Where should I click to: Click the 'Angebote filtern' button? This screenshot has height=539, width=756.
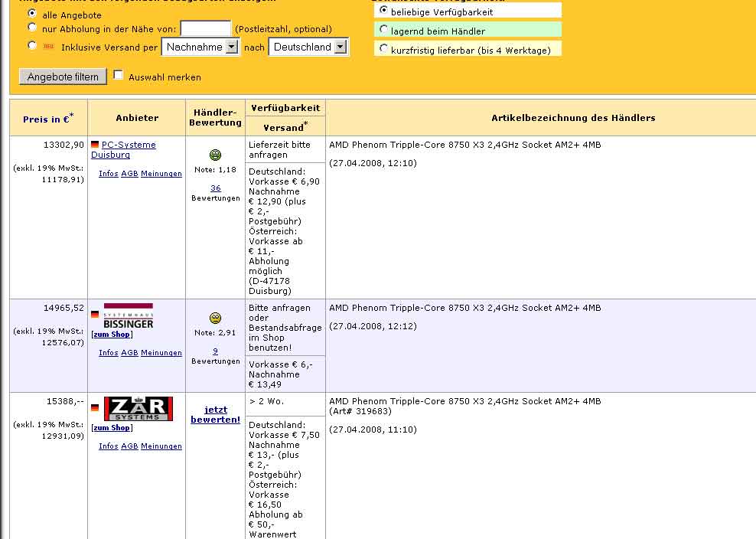coord(63,77)
